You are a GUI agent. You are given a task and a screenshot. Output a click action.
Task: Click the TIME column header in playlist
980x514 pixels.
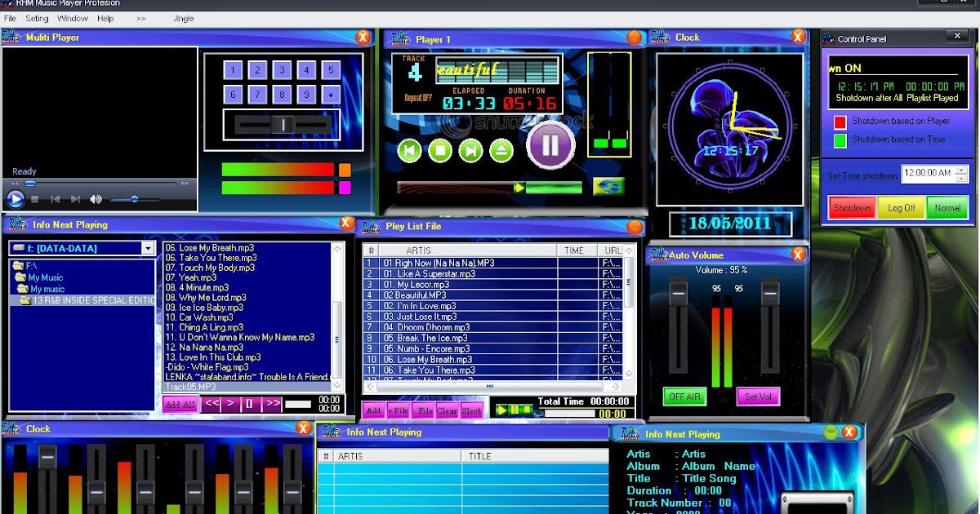click(576, 250)
